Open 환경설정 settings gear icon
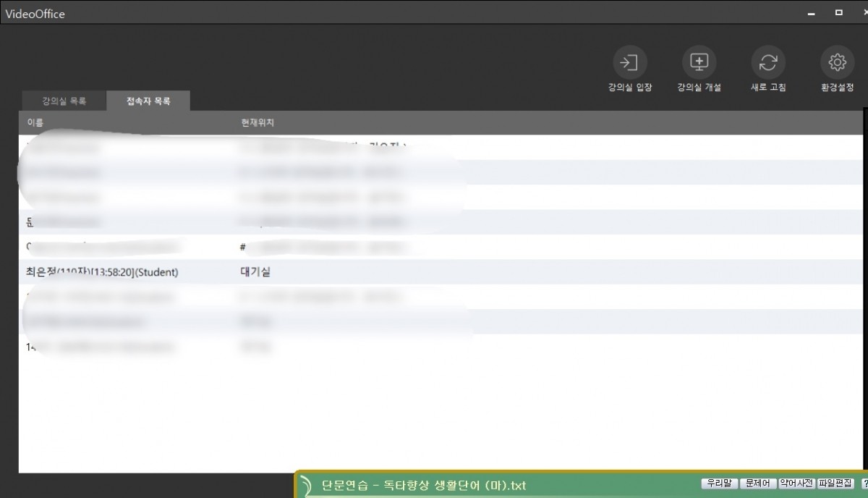This screenshot has height=498, width=868. [x=837, y=63]
